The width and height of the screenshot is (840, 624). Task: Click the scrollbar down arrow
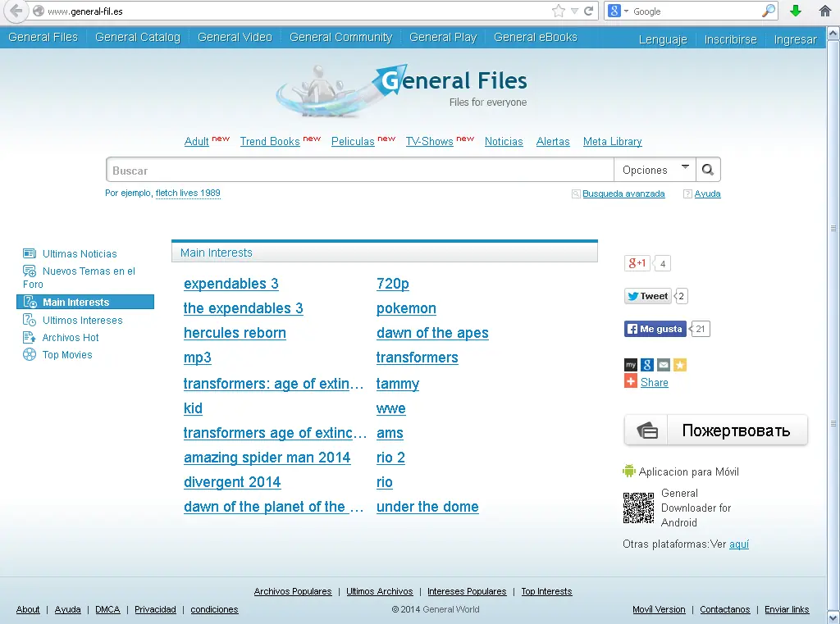833,616
